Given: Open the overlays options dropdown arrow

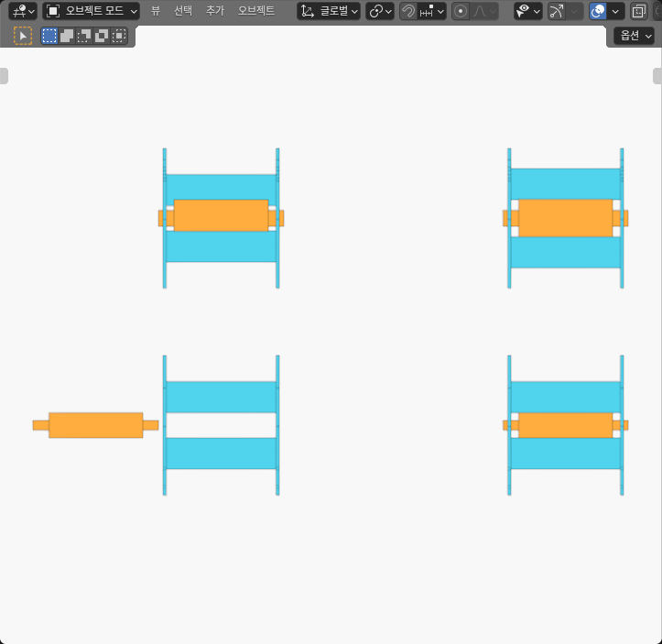Looking at the screenshot, I should point(615,11).
